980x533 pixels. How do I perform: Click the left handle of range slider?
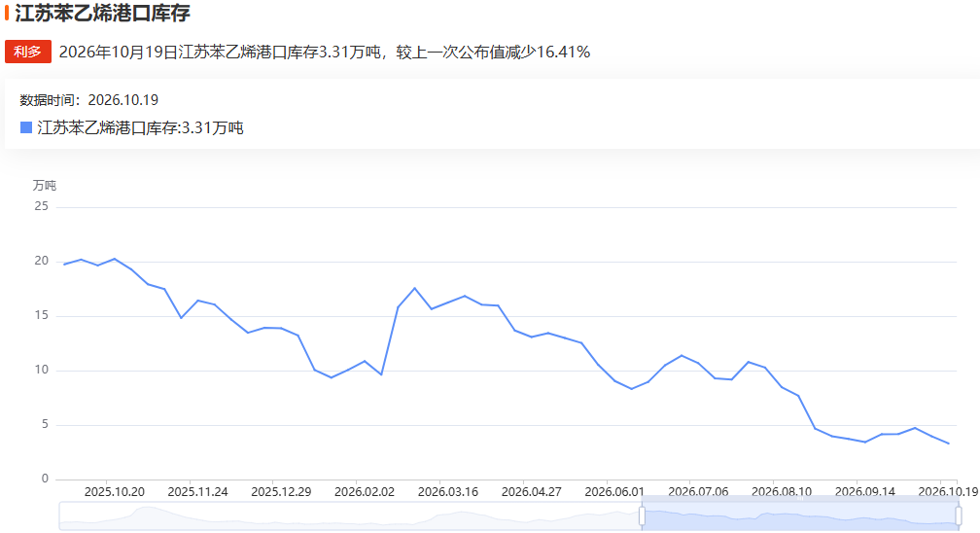pyautogui.click(x=642, y=516)
